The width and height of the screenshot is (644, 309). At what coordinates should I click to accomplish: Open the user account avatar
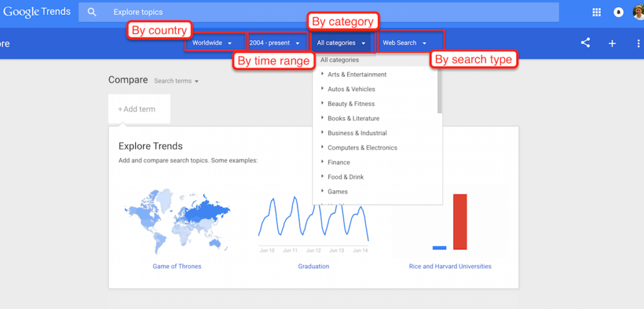[638, 13]
